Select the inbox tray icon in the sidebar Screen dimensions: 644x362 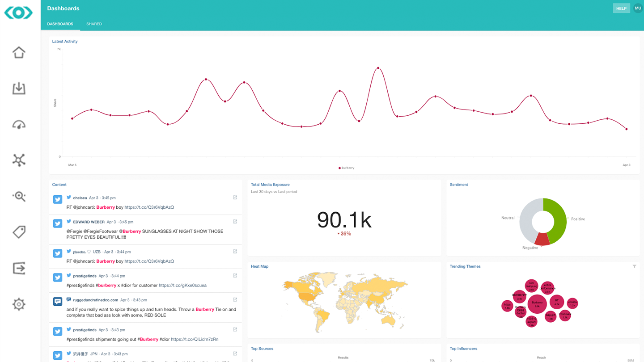[19, 88]
